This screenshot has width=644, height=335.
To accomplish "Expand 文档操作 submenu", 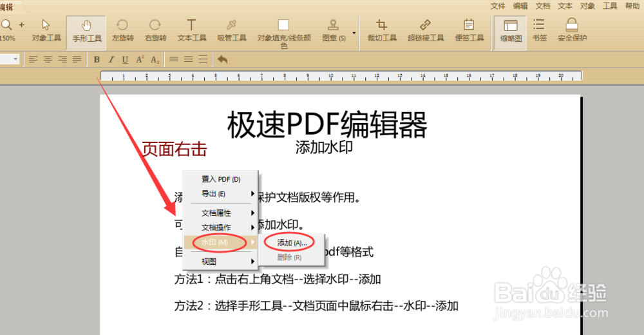I will click(x=220, y=227).
